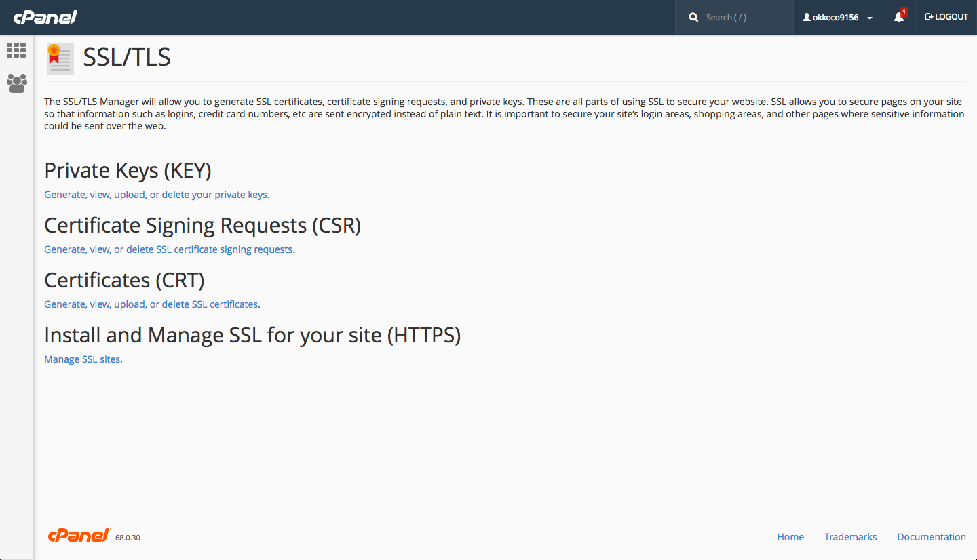Open the SSL certificates management link
Screen dimensions: 977x560
(x=152, y=304)
